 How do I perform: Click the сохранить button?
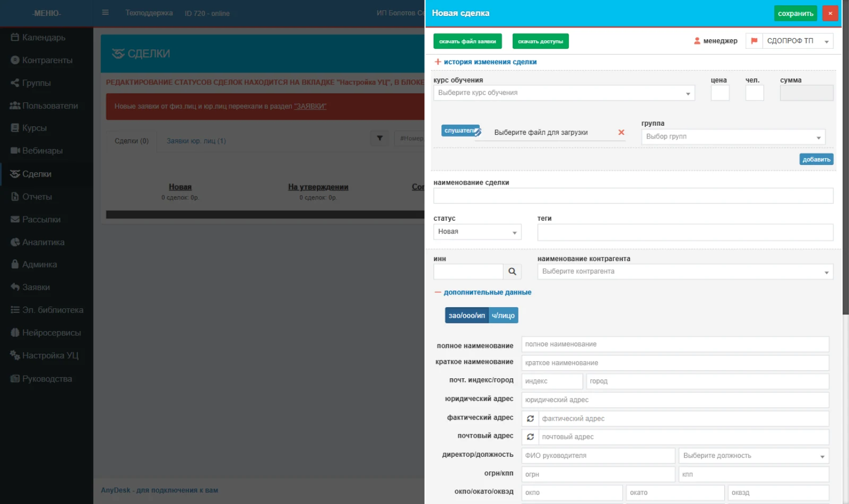795,13
